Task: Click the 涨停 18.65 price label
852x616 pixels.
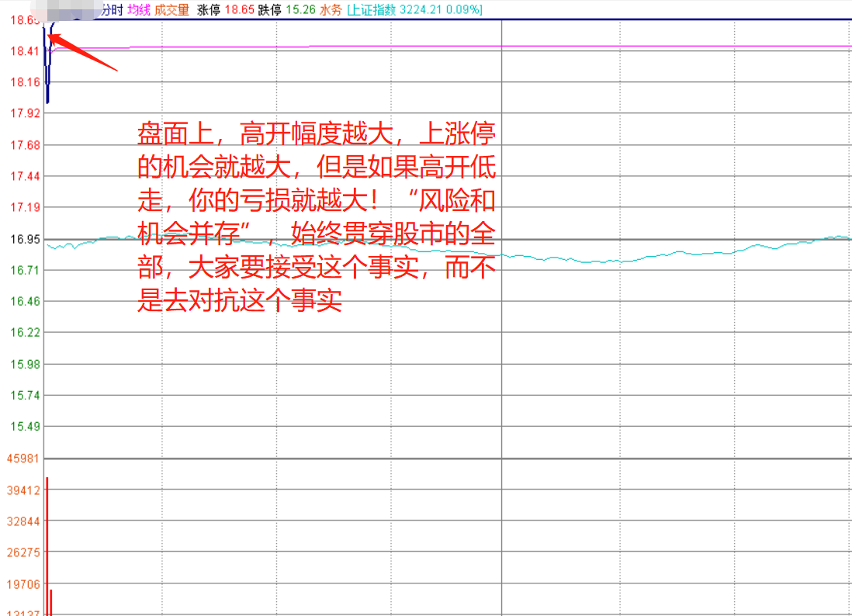Action: point(226,10)
